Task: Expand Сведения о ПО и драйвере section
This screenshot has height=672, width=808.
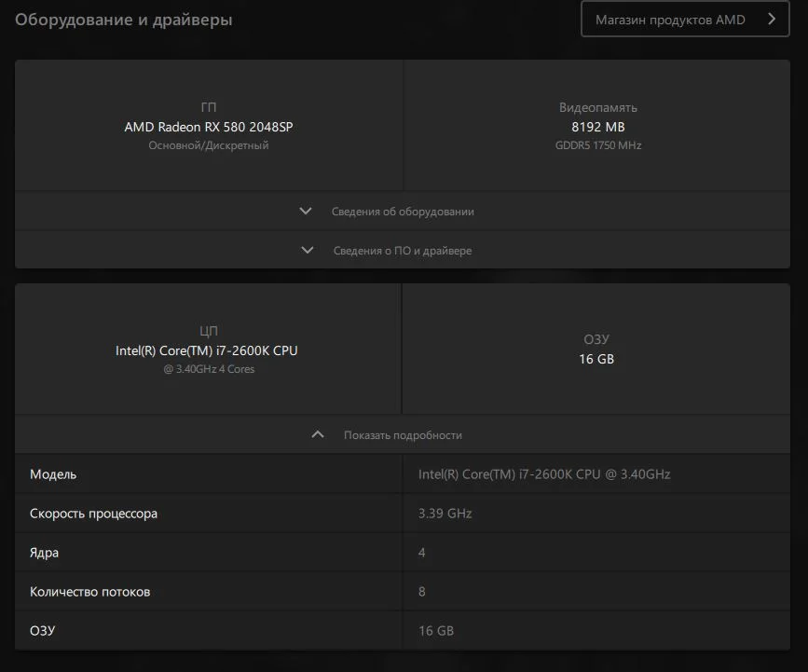Action: click(x=403, y=250)
